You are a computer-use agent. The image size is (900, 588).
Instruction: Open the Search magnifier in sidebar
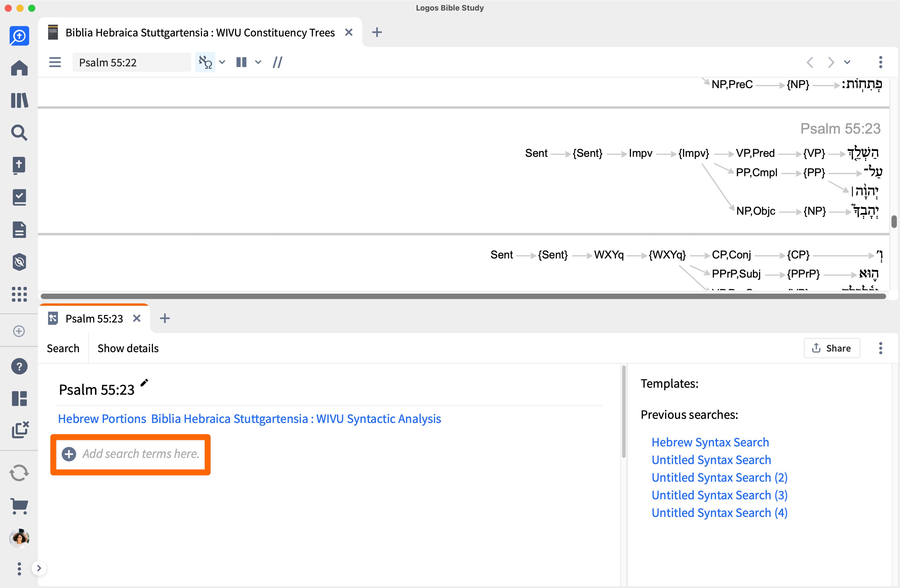tap(19, 133)
